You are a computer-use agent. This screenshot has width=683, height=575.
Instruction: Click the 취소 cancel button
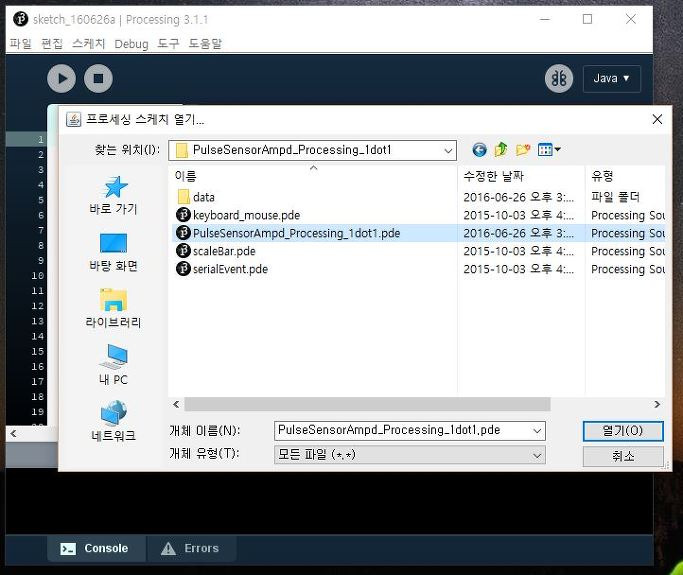(623, 456)
